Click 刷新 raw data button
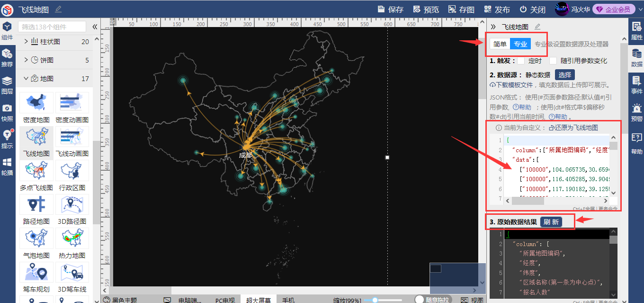 (x=551, y=222)
